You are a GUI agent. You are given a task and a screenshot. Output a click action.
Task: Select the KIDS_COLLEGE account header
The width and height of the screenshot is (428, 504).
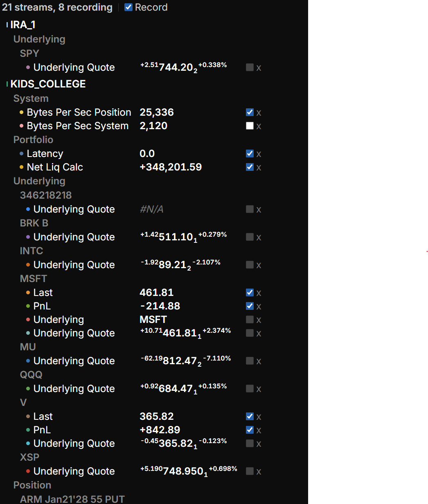pos(48,84)
